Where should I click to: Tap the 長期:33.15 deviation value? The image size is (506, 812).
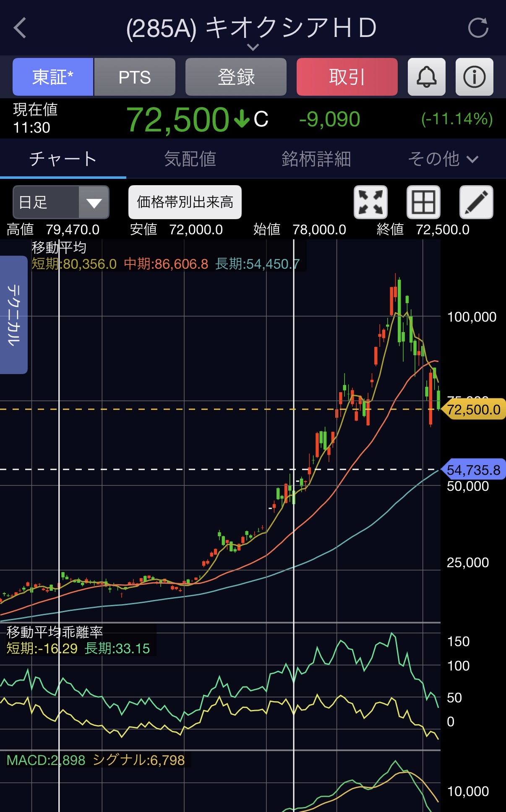117,648
